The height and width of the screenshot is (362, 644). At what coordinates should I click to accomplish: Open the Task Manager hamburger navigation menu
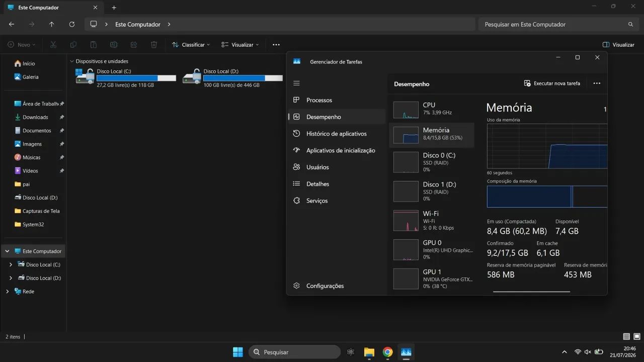[296, 83]
